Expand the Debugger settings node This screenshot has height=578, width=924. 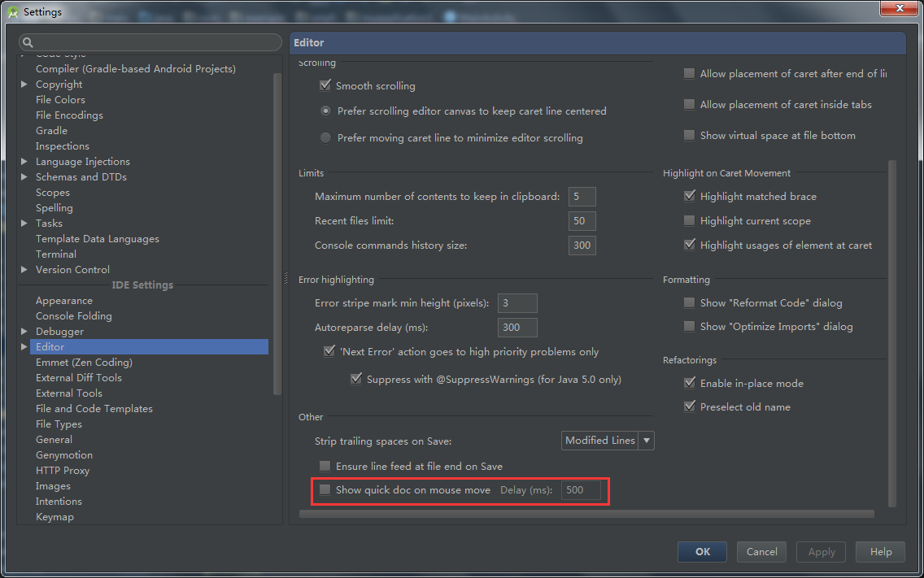tap(24, 332)
